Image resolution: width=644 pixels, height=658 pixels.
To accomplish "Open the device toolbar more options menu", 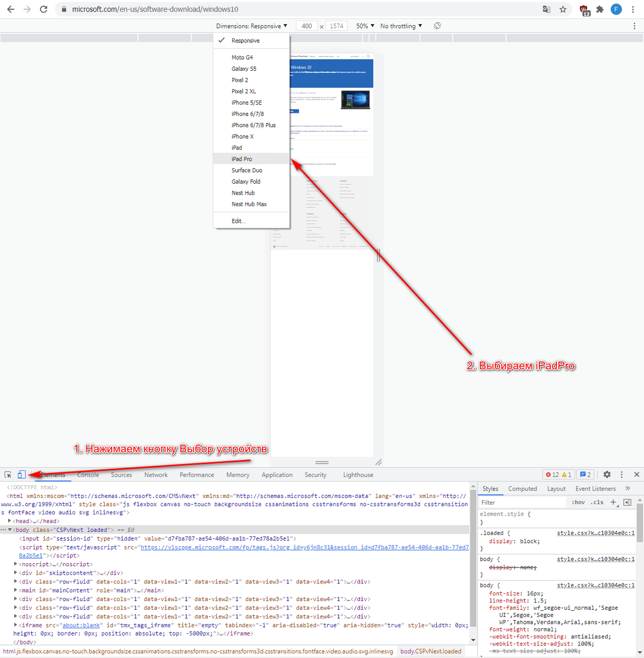I will (635, 26).
